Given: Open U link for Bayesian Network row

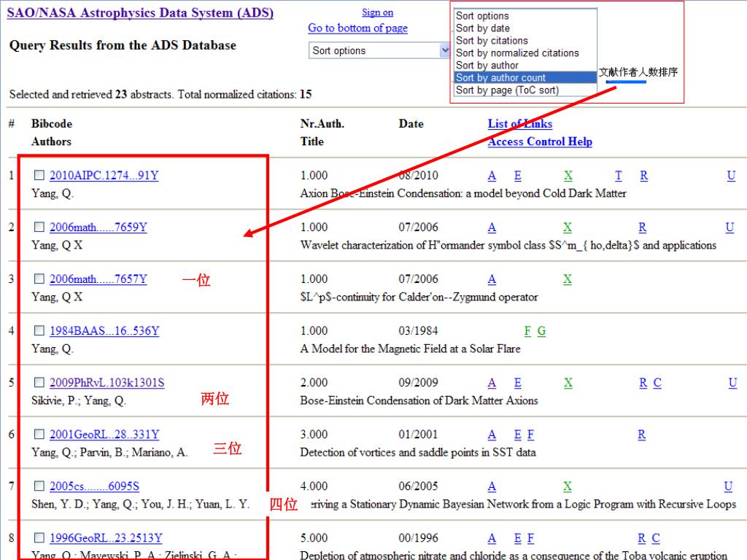Looking at the screenshot, I should (728, 486).
